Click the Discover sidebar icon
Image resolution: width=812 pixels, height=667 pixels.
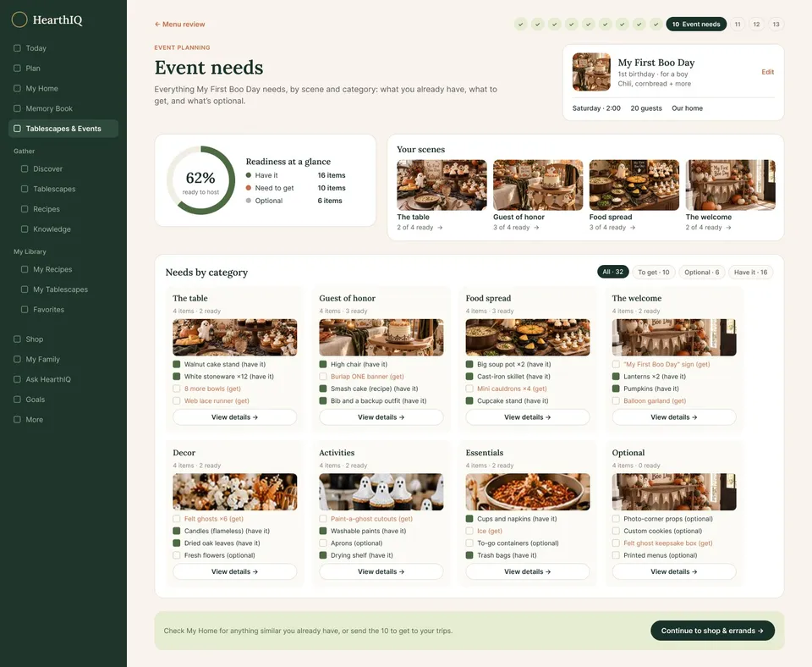[x=25, y=169]
